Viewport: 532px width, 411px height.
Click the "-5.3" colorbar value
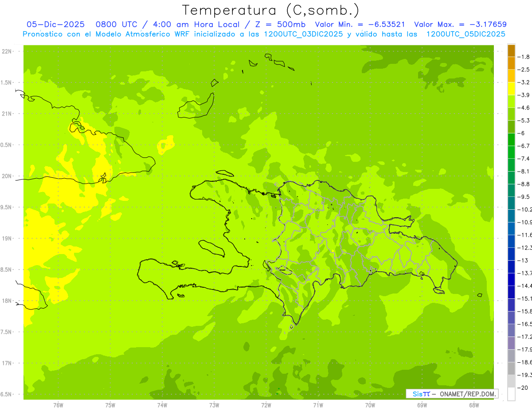tap(524, 121)
